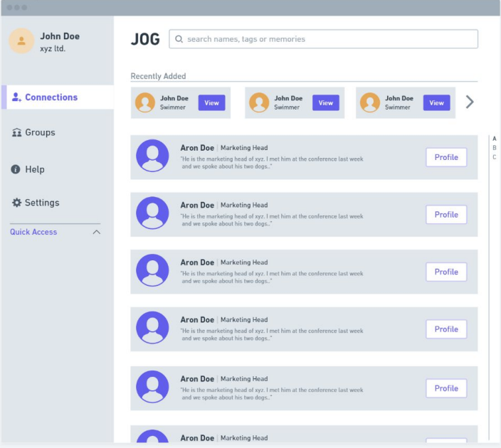Click John Doe's profile avatar in sidebar
501x448 pixels.
point(21,41)
